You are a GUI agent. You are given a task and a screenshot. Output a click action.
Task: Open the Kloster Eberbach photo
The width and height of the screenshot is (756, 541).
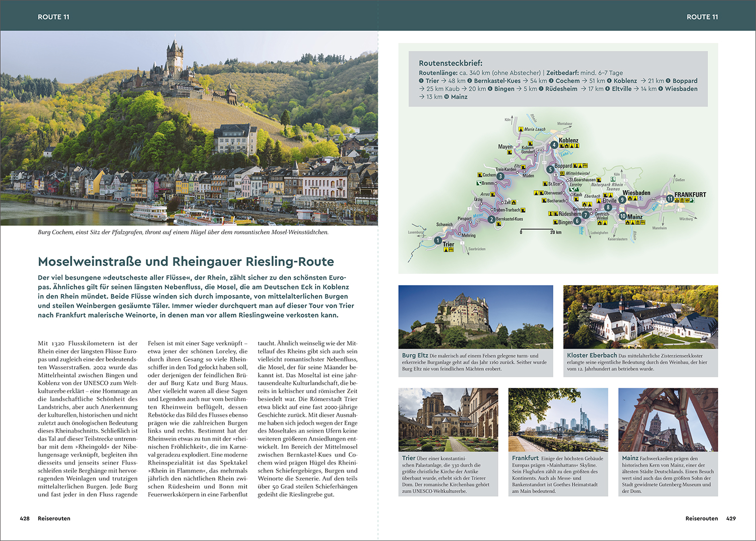[x=641, y=317]
